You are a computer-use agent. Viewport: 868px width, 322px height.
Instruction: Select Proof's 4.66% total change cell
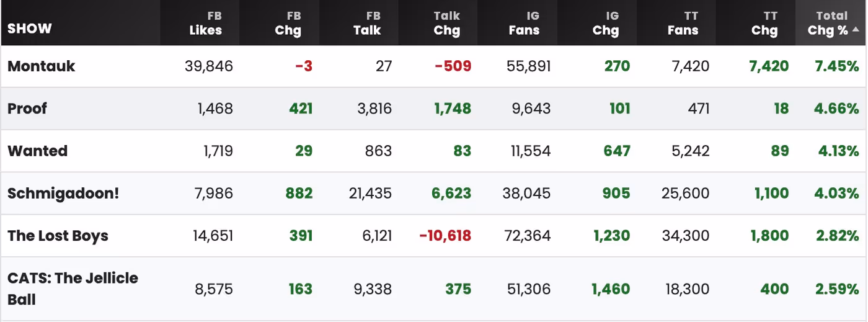[x=837, y=109]
